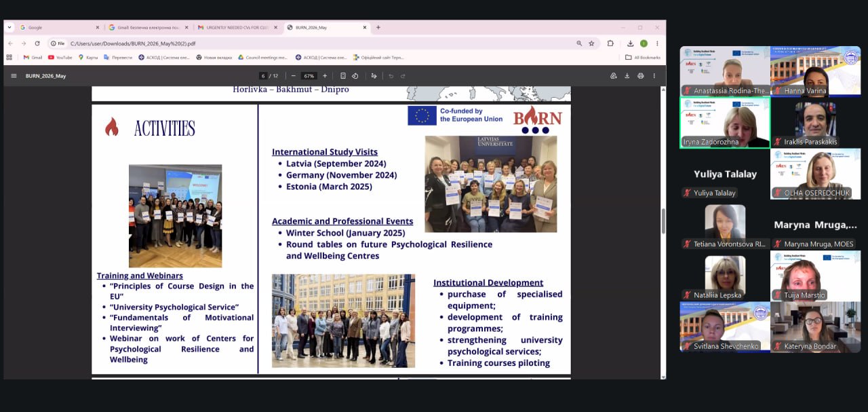
Task: Click the browser forward arrow
Action: pyautogui.click(x=23, y=43)
